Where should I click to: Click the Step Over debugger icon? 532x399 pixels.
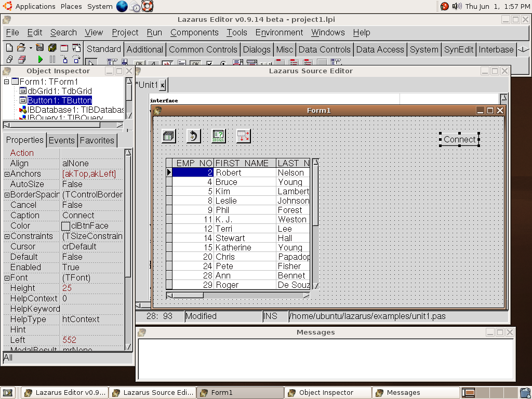point(77,60)
